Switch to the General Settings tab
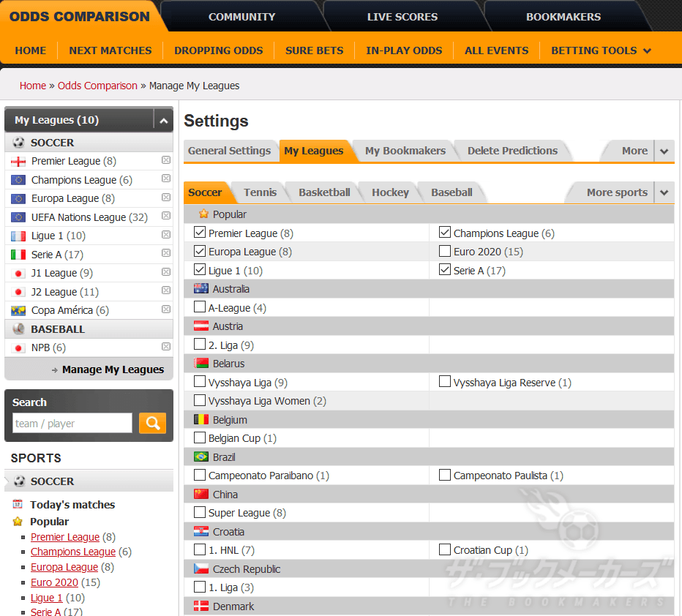 (x=229, y=151)
